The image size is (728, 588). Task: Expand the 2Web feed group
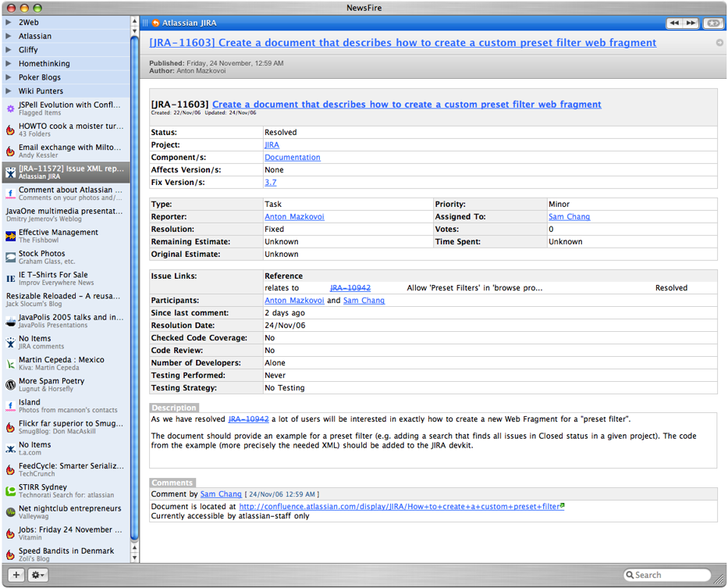(9, 23)
